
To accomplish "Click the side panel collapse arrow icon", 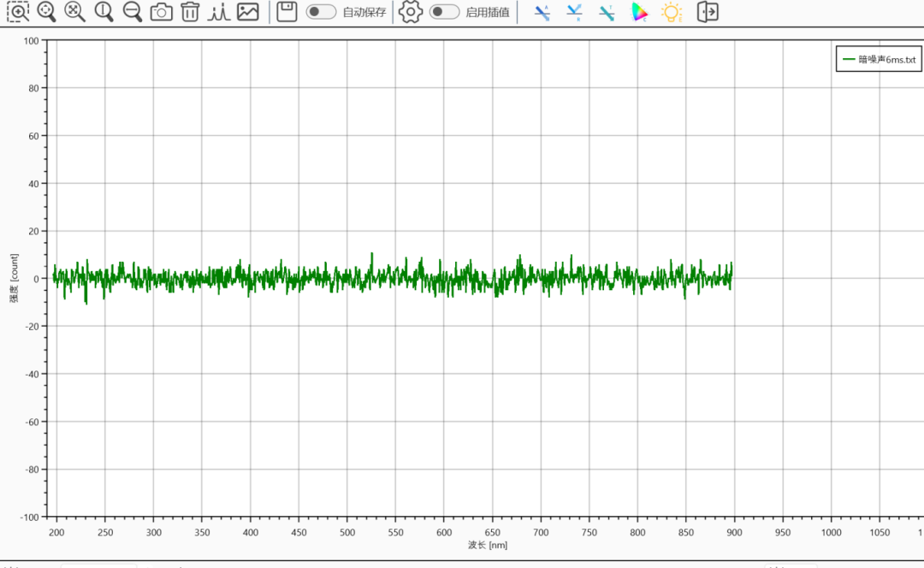I will 707,12.
